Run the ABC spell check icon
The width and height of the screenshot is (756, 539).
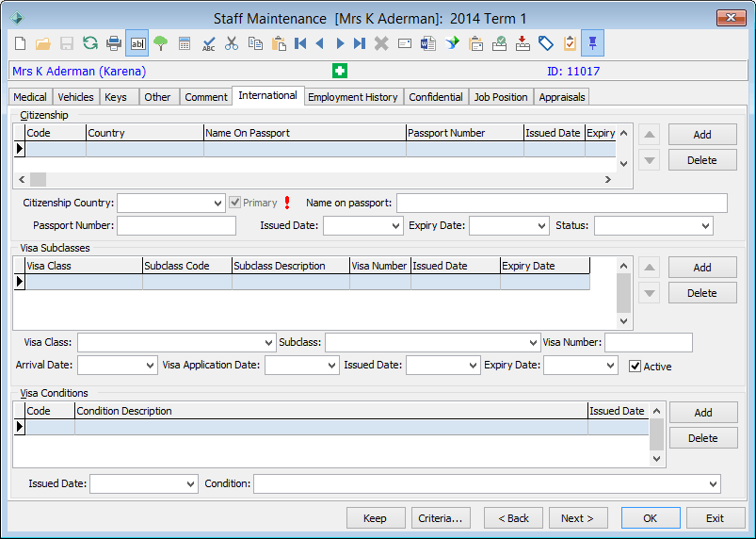click(x=208, y=43)
